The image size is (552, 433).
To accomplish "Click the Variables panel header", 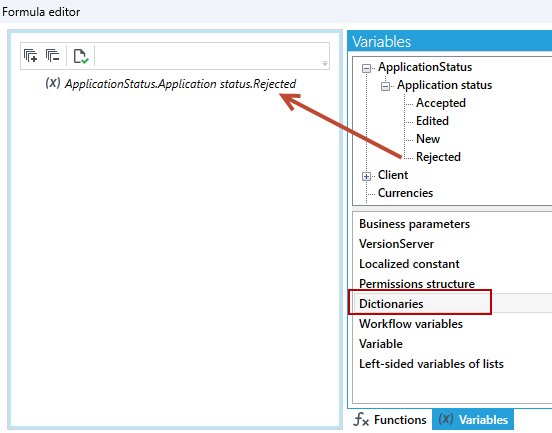I will 450,41.
